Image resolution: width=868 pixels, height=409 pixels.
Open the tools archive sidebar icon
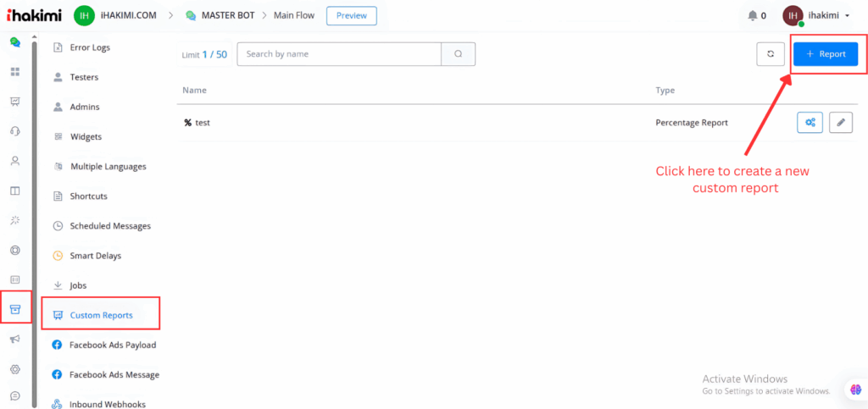click(x=14, y=309)
